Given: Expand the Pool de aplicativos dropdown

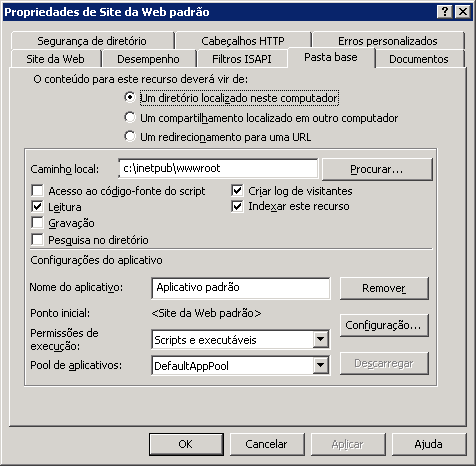Looking at the screenshot, I should pyautogui.click(x=321, y=365).
